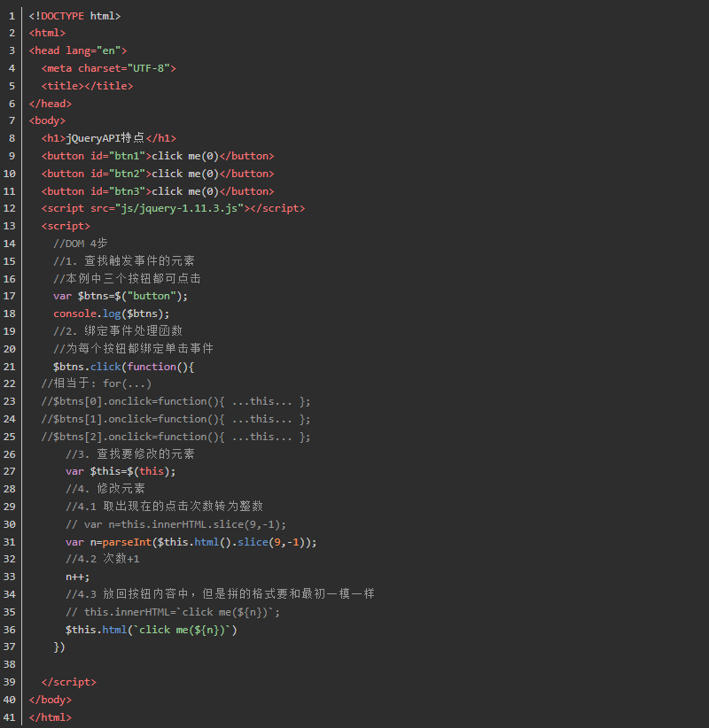The height and width of the screenshot is (728, 709).
Task: Click line number 21 in the gutter
Action: (x=10, y=367)
